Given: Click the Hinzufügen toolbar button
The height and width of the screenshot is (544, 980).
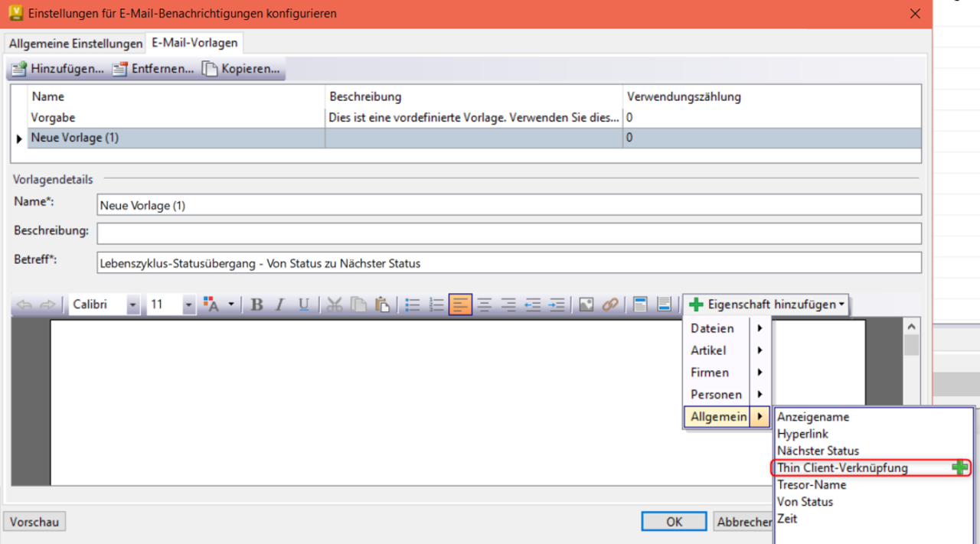Looking at the screenshot, I should (57, 68).
